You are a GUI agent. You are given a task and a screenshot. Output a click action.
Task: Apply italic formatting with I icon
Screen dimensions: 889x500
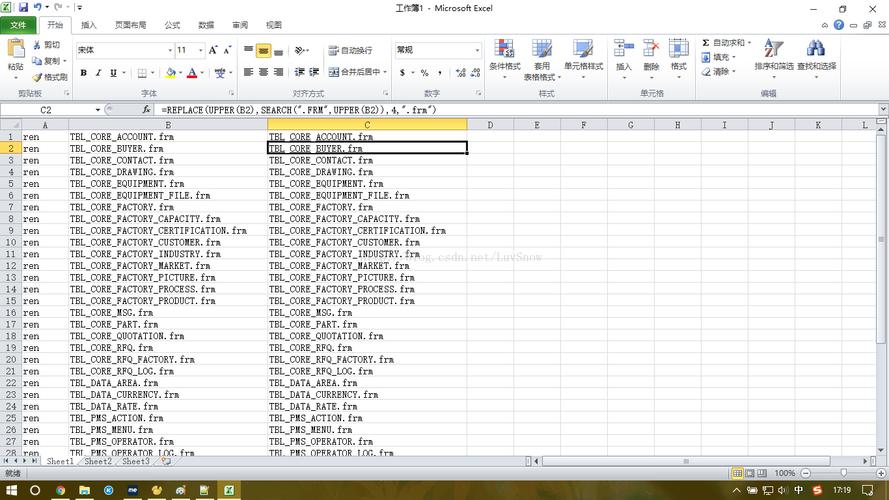[98, 73]
